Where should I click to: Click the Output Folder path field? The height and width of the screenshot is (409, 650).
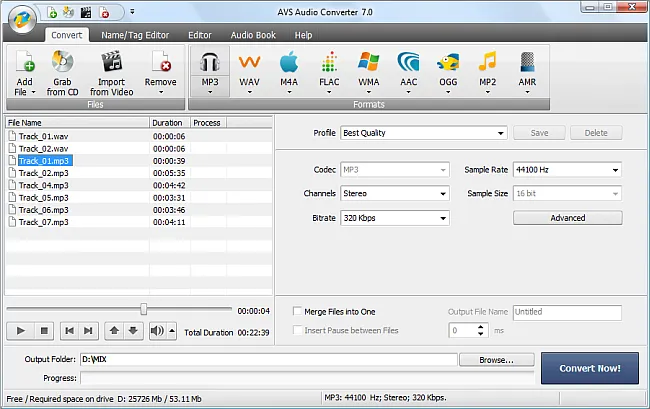coord(269,360)
